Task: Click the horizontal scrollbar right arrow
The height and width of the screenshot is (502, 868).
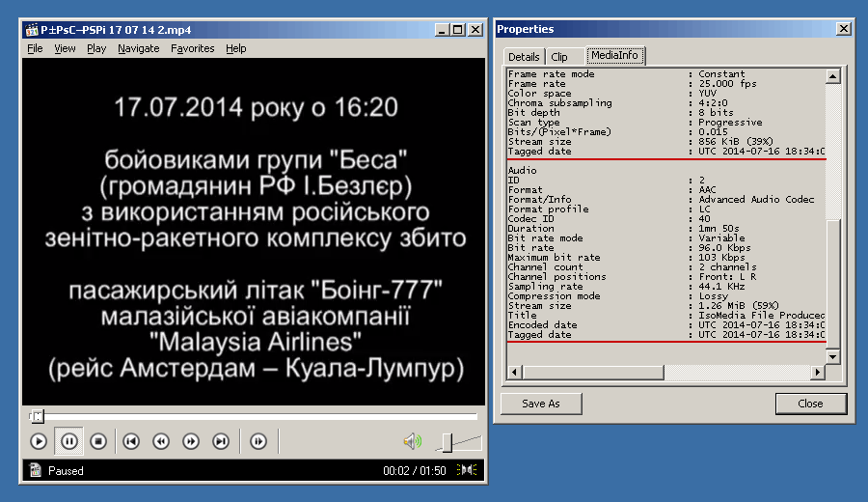Action: pos(818,372)
